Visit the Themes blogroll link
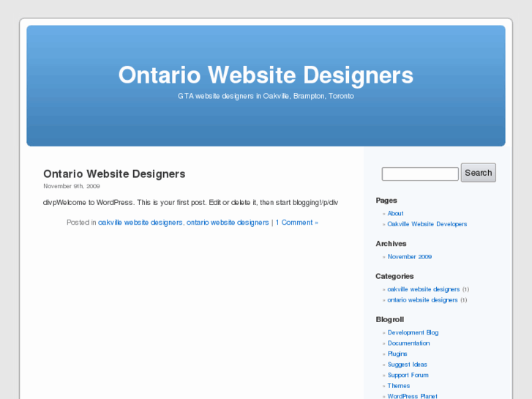The image size is (532, 399). [x=399, y=386]
